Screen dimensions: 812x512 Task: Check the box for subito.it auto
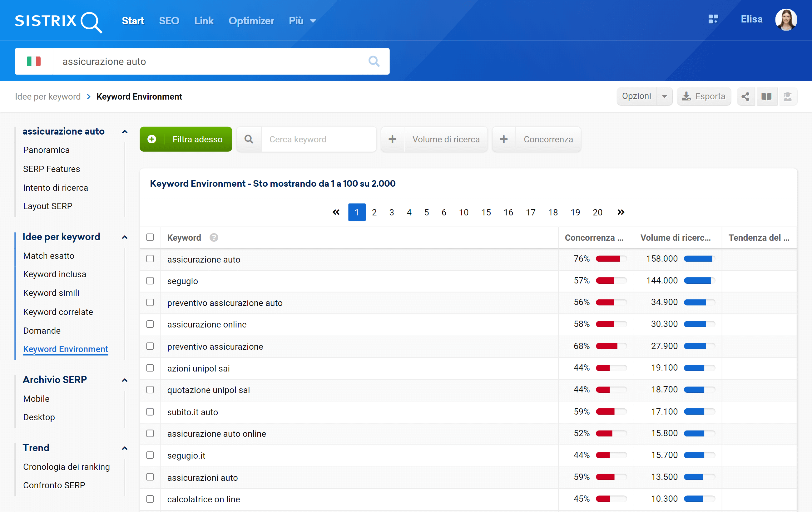point(150,412)
